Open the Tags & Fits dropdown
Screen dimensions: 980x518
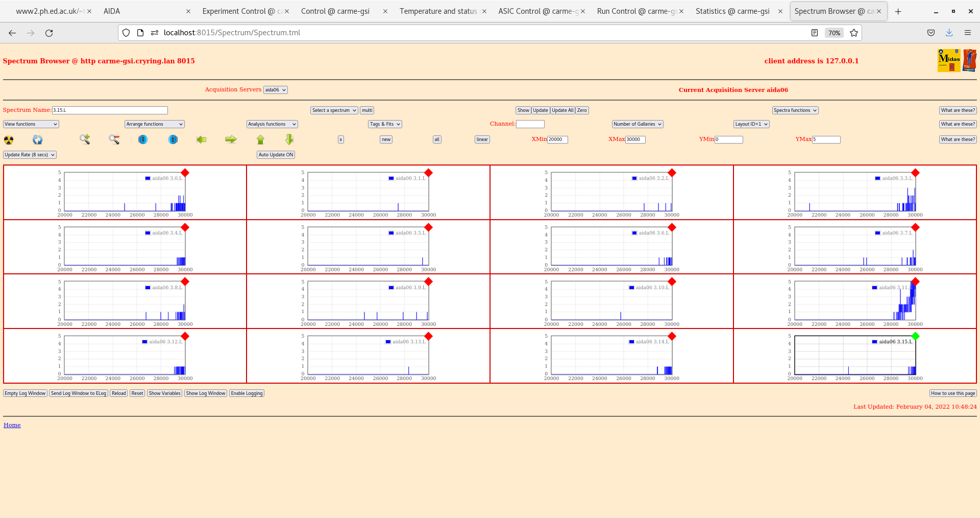tap(384, 124)
